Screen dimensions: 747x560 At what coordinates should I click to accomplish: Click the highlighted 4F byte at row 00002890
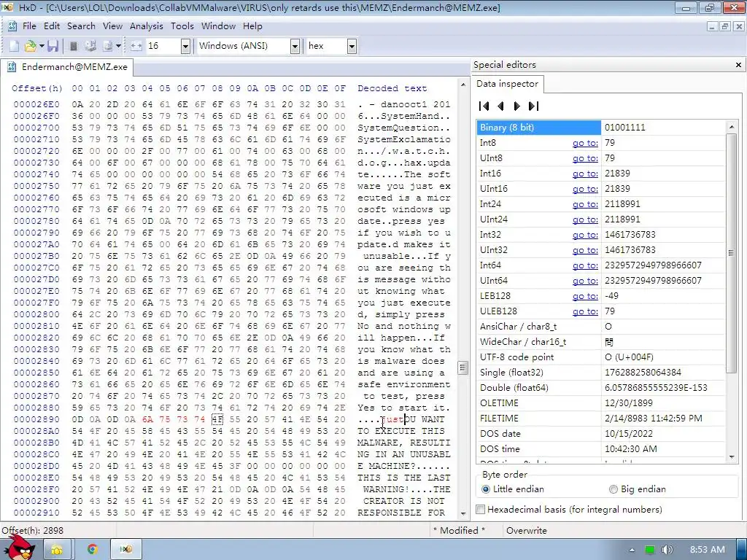click(217, 419)
